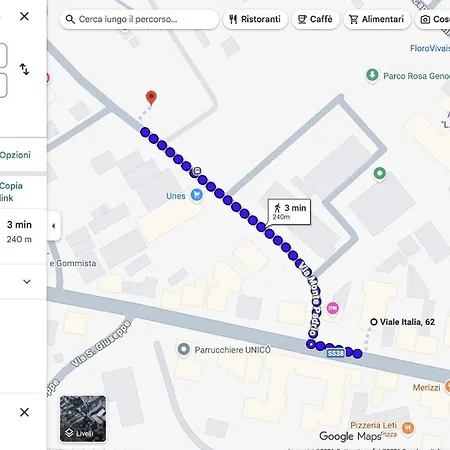Screen dimensions: 450x450
Task: Expand route details with the chevron
Action: pos(27,282)
